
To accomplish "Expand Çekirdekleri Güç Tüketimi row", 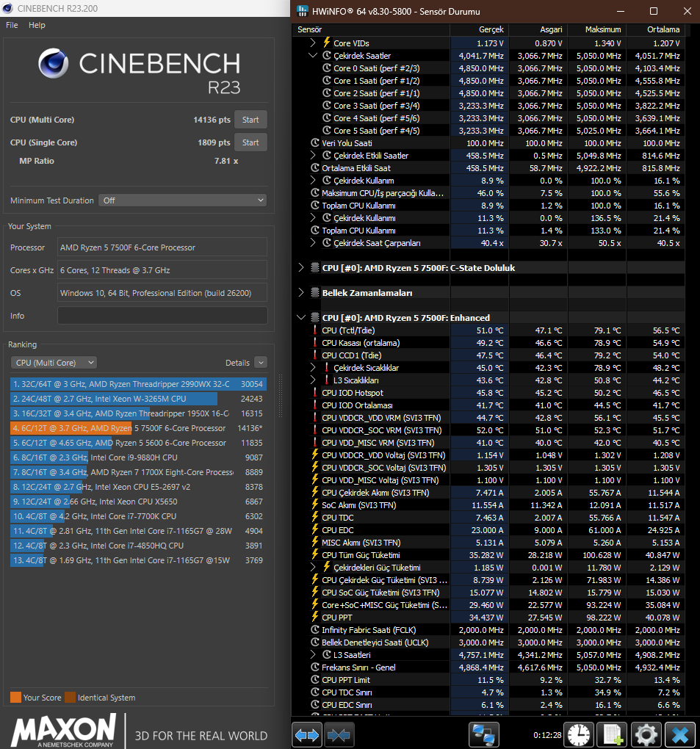I will click(x=312, y=567).
